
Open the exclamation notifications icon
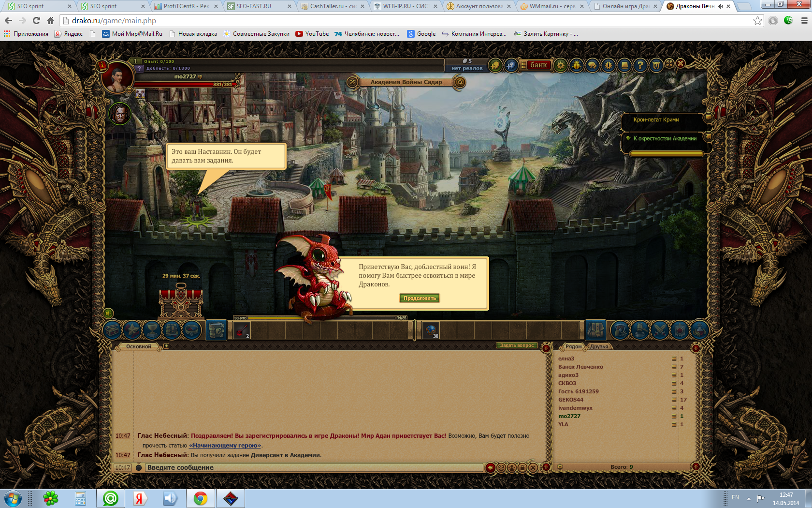coord(609,65)
